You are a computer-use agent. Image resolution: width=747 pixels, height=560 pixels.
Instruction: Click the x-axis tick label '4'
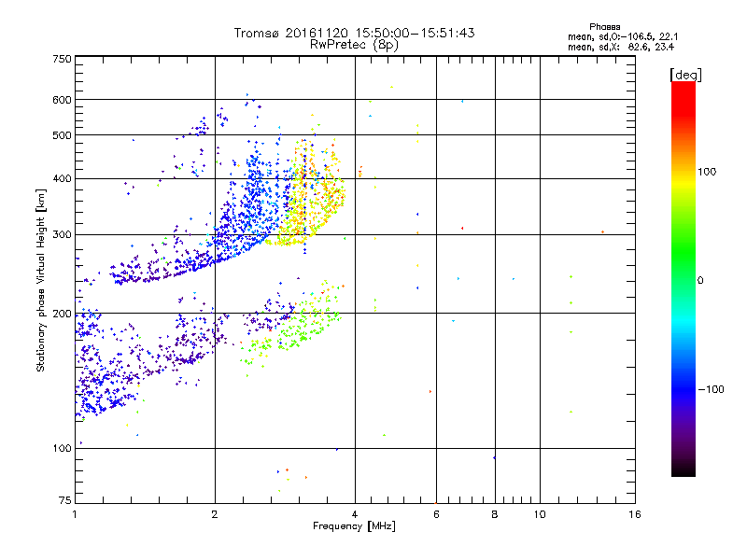[355, 514]
